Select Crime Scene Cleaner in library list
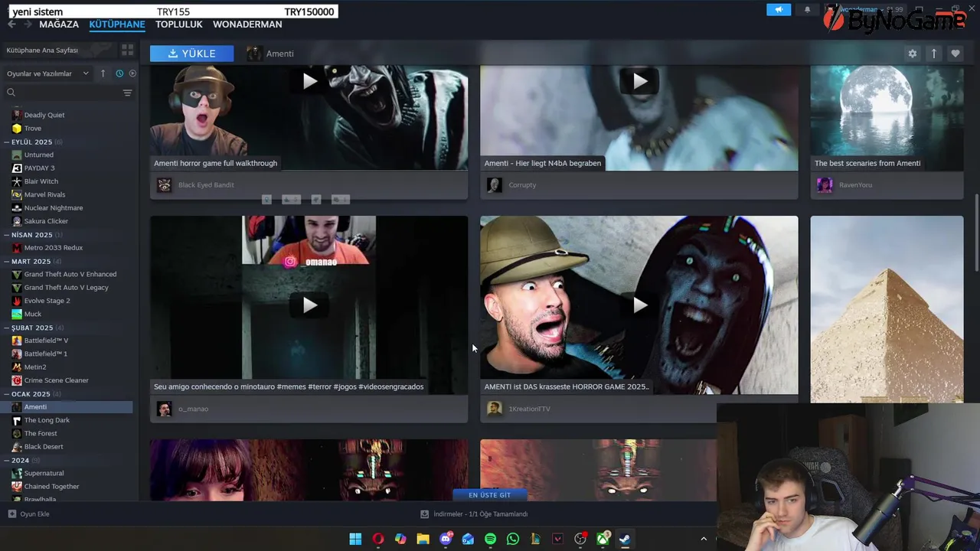This screenshot has height=551, width=980. point(56,380)
